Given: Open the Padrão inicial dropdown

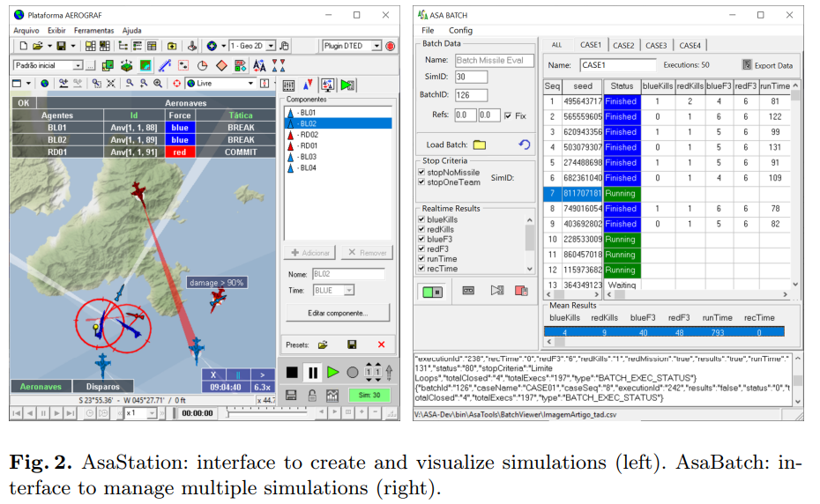Looking at the screenshot, I should pyautogui.click(x=78, y=65).
